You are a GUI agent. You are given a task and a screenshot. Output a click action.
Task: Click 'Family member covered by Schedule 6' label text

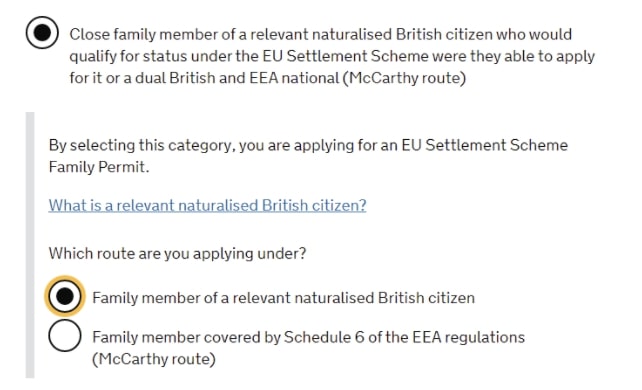tap(308, 337)
